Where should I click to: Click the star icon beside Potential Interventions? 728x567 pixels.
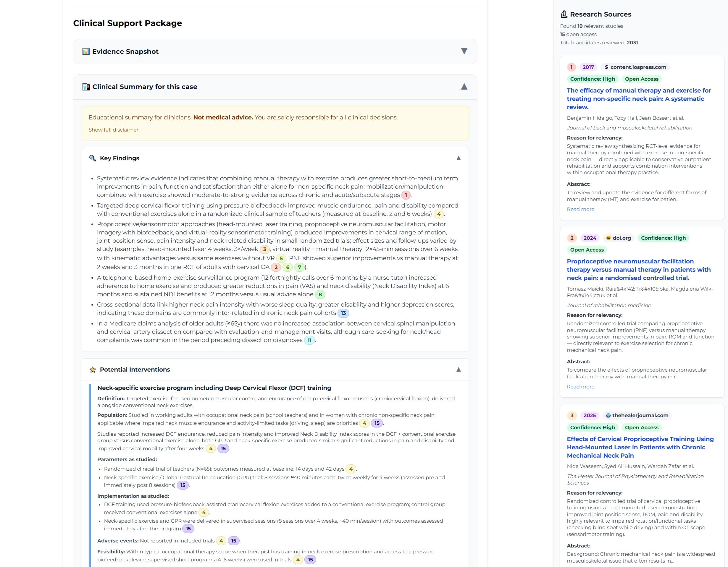click(x=92, y=370)
